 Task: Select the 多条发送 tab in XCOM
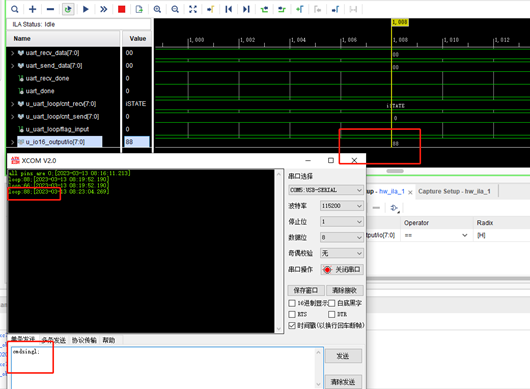(x=53, y=340)
